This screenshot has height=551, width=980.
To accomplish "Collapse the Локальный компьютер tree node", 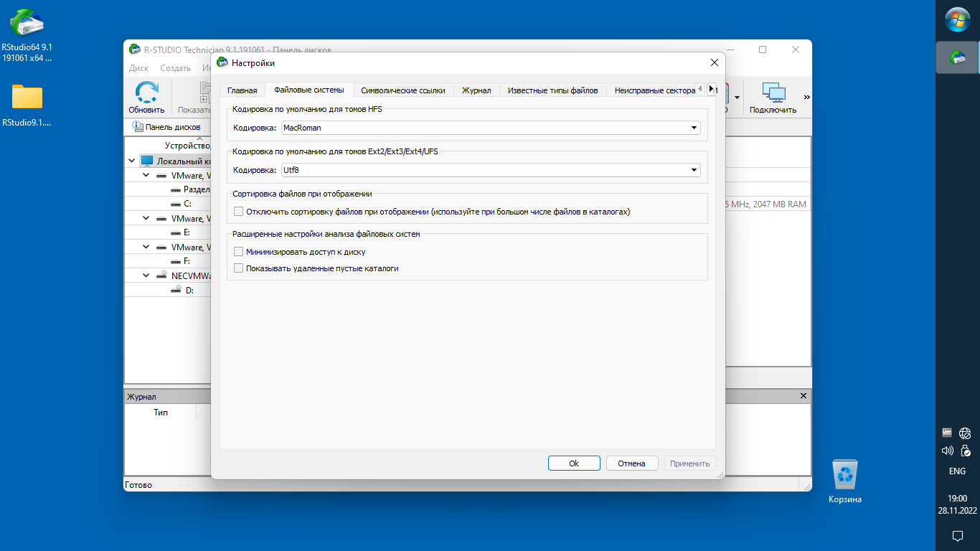I will [x=131, y=161].
